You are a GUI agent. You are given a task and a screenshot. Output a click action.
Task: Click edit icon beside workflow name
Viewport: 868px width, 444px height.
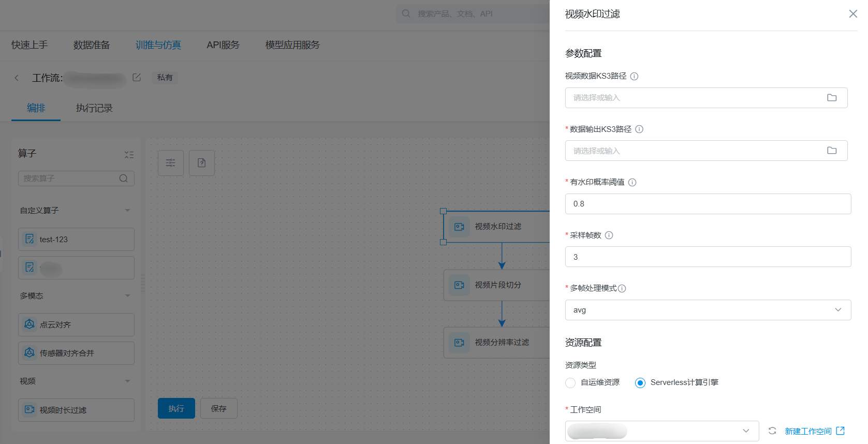(137, 77)
